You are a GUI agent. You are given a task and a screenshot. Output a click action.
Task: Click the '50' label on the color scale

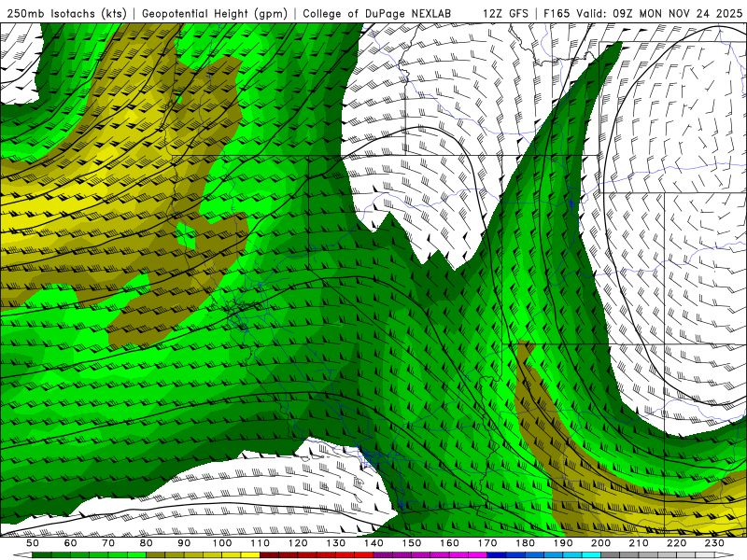(x=33, y=543)
